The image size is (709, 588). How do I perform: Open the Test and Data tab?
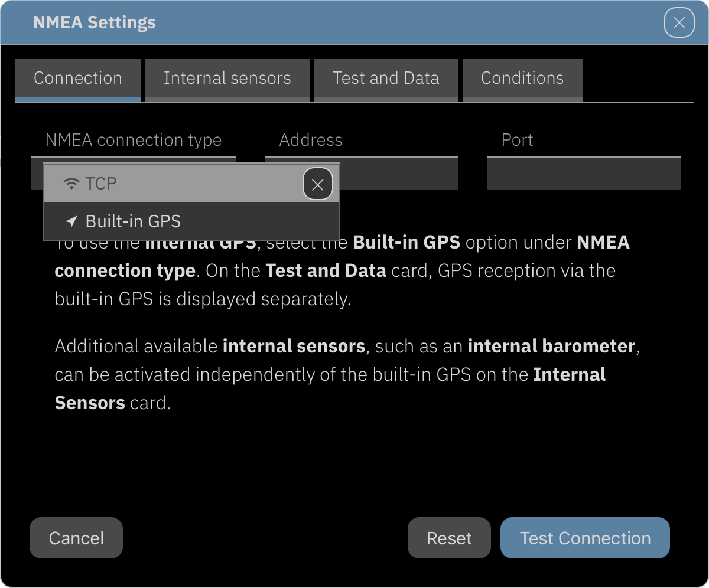click(x=386, y=77)
